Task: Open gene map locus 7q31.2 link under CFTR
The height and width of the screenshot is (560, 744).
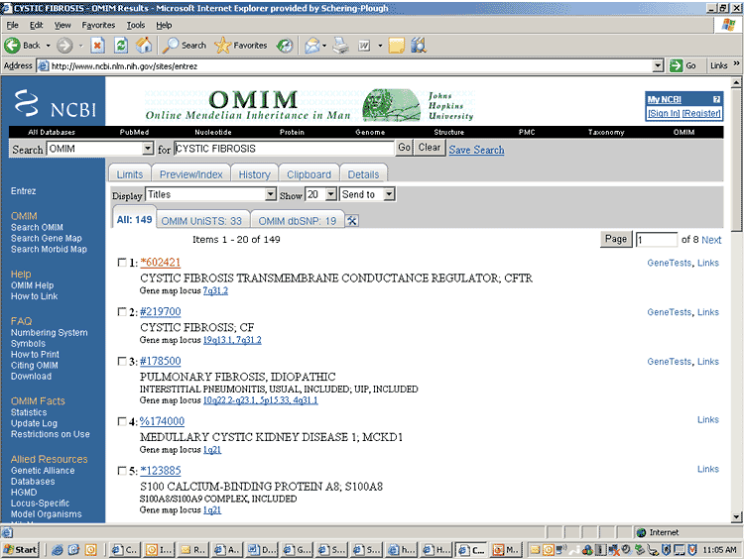Action: coord(215,290)
